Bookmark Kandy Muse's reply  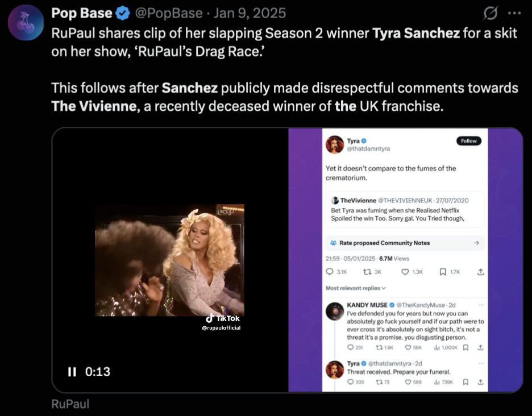[465, 347]
